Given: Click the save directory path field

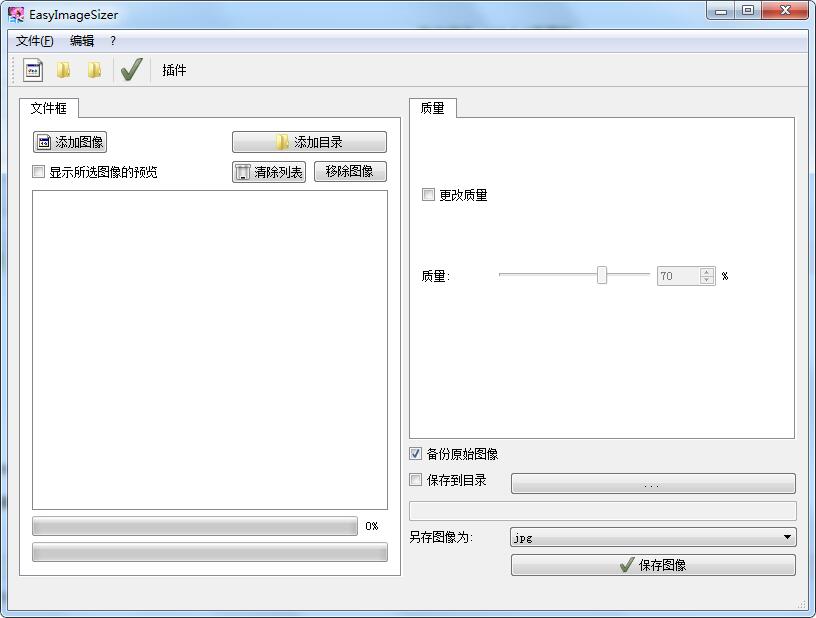Looking at the screenshot, I should click(x=603, y=511).
